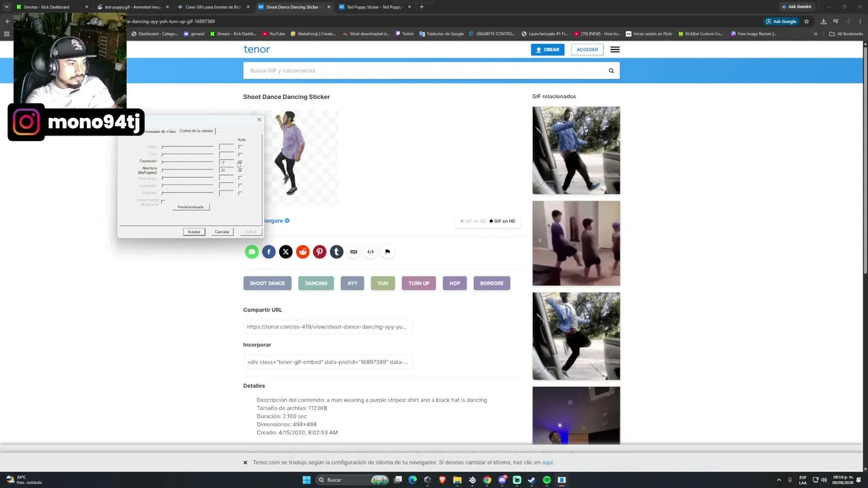
Task: Open File Explorer from taskbar
Action: pyautogui.click(x=458, y=480)
